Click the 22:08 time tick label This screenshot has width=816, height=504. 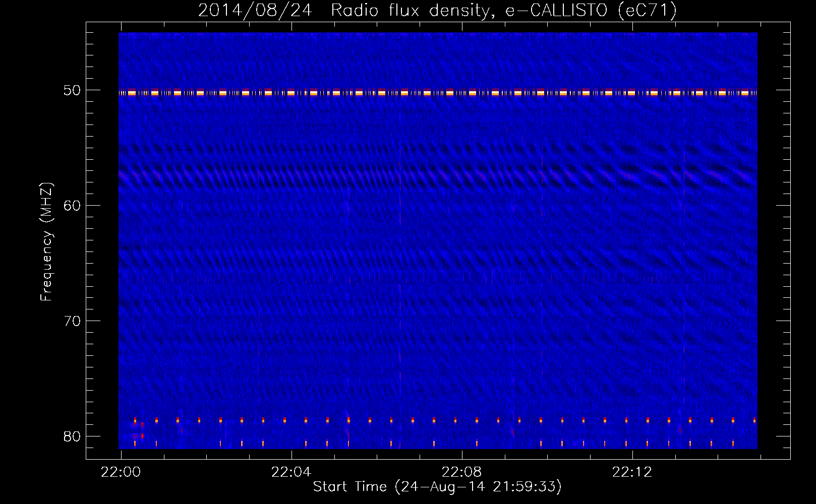coord(462,472)
